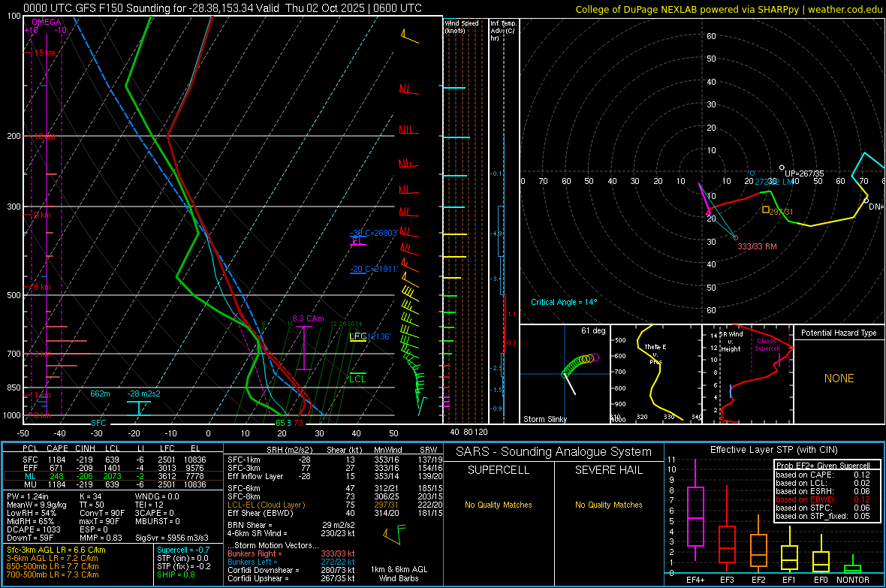The image size is (886, 588).
Task: Click the sounding title with the valid date
Action: 223,8
